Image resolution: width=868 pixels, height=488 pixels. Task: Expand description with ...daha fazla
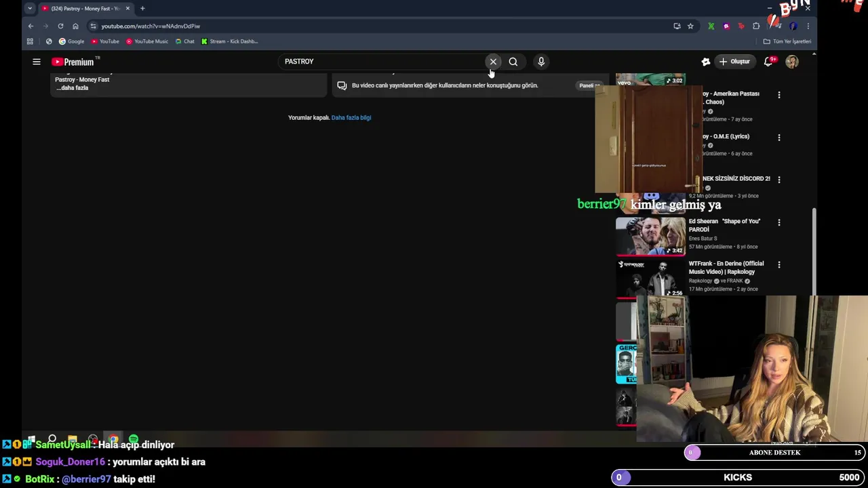click(72, 88)
